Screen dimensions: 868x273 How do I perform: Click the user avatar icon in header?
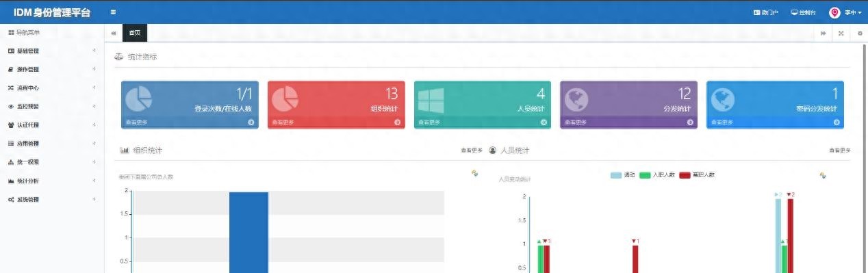click(x=834, y=12)
